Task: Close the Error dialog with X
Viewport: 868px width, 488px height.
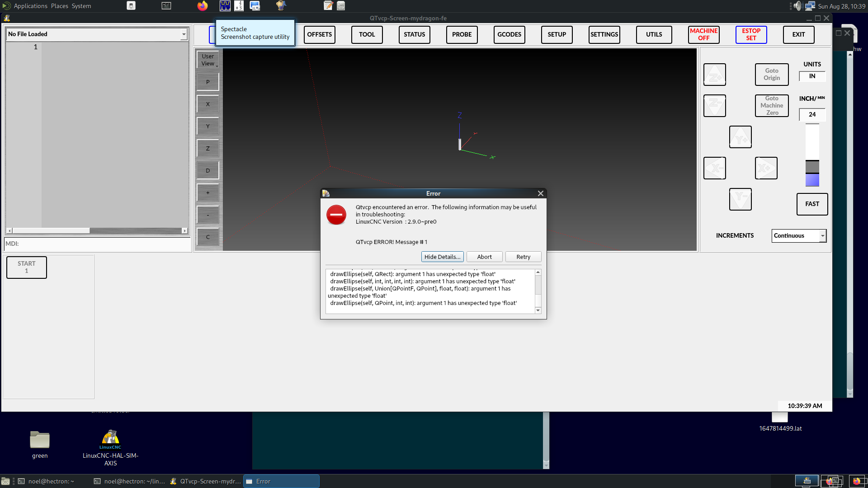Action: [x=541, y=193]
